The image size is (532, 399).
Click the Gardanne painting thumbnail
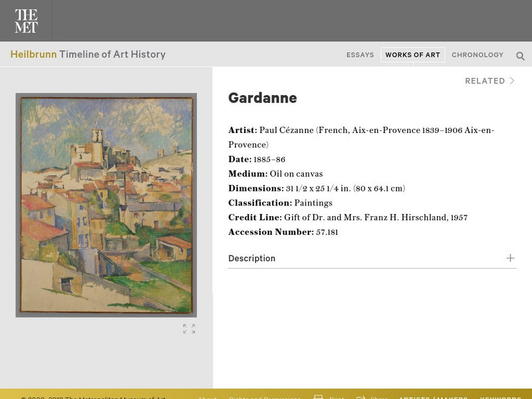point(106,205)
